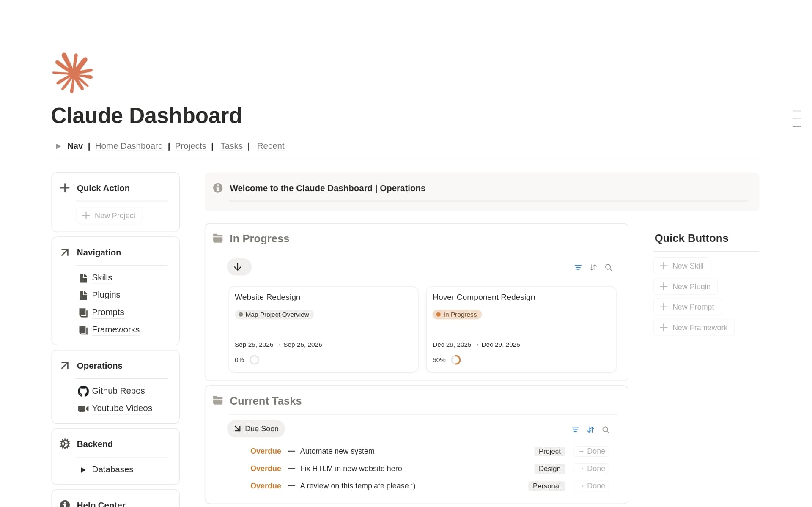Screen dimensions: 812x507
Task: Click the folder icon beside In Progress
Action: pyautogui.click(x=218, y=238)
